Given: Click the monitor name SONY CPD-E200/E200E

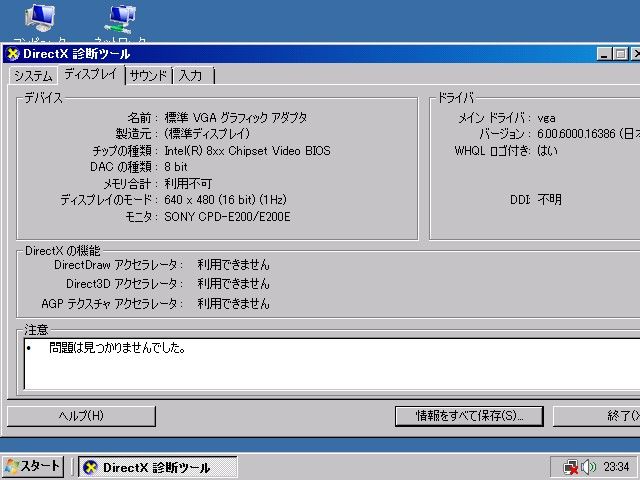Looking at the screenshot, I should pyautogui.click(x=227, y=217).
